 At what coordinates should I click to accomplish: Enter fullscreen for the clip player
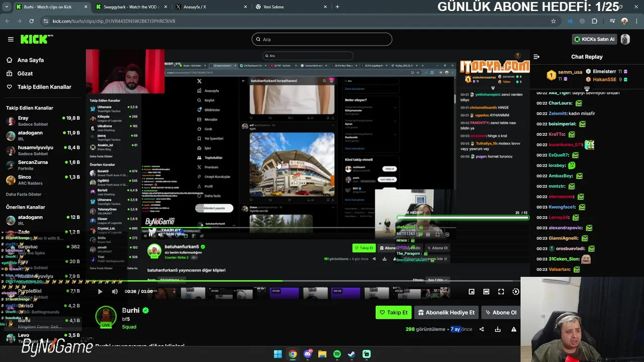[x=501, y=292]
